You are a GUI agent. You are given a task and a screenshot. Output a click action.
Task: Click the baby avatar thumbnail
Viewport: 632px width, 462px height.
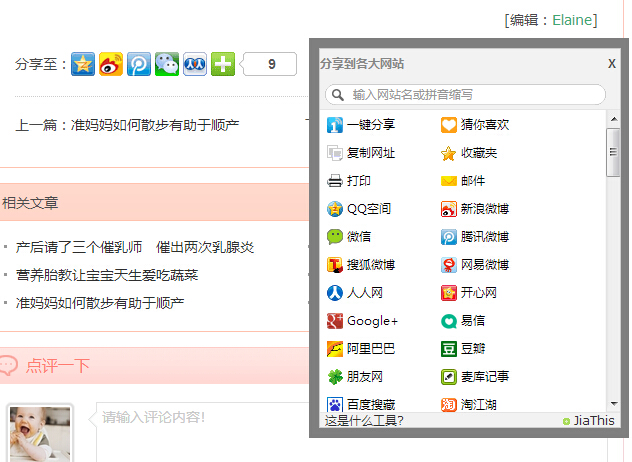coord(40,433)
